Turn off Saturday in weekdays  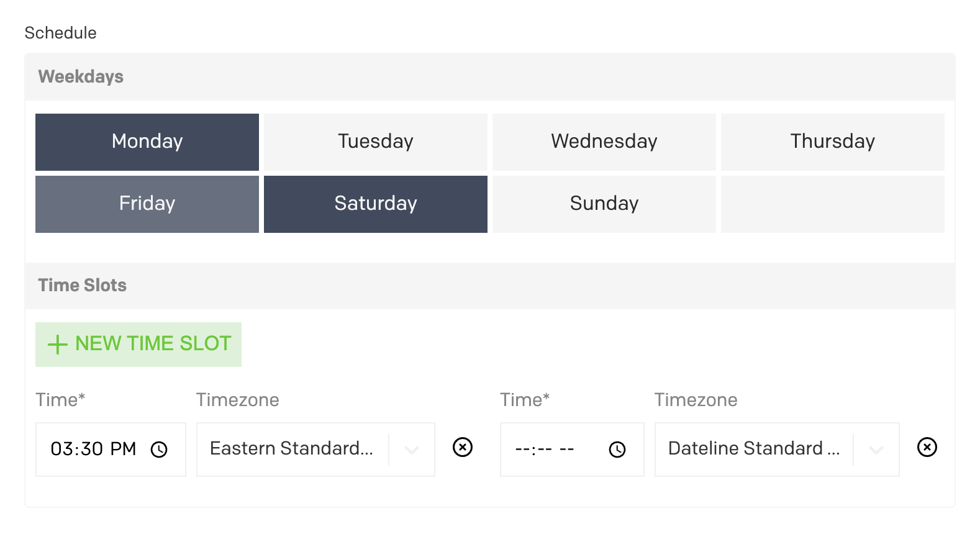tap(375, 204)
